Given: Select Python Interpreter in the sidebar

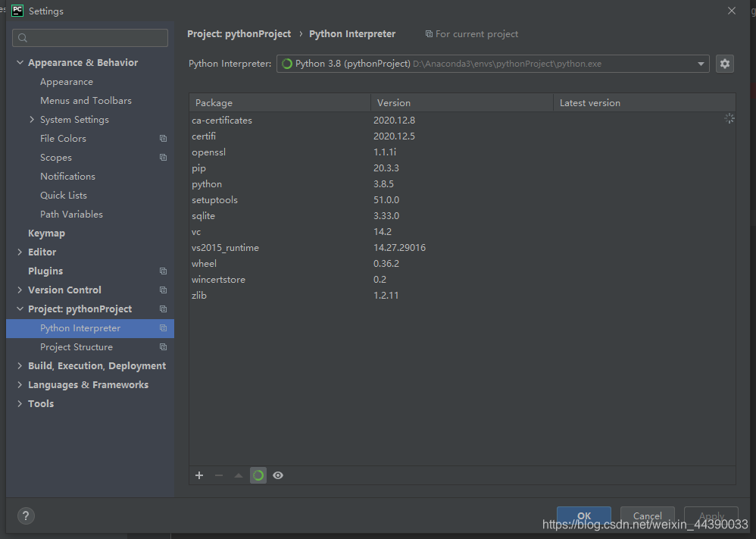Looking at the screenshot, I should tap(90, 328).
